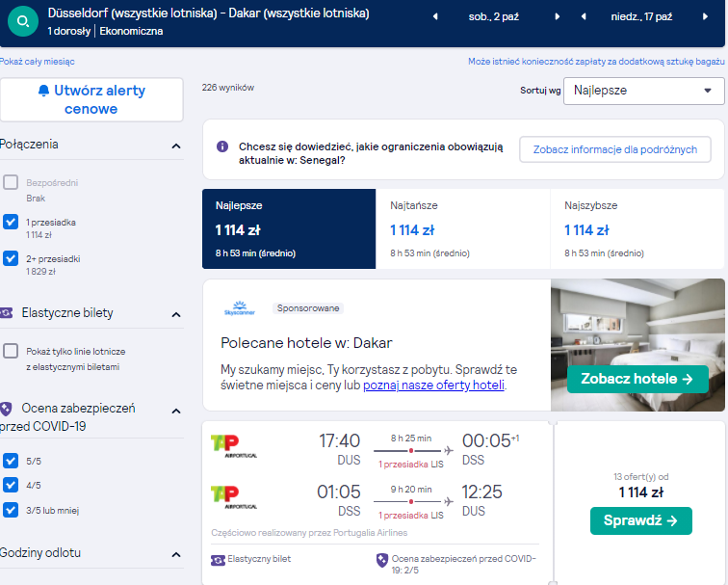Click the info icon beside Senegal restrictions
728x585 pixels.
pyautogui.click(x=222, y=146)
